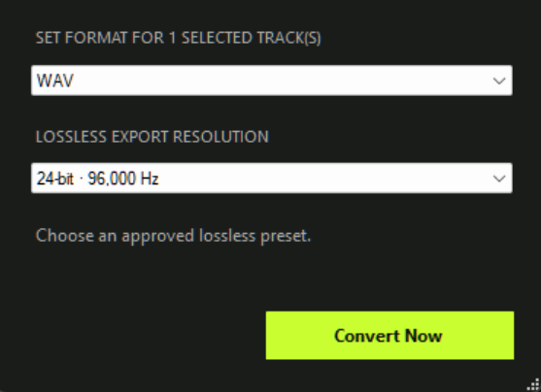Click the 24-bit · 96,000 Hz value text
This screenshot has width=541, height=392.
pyautogui.click(x=98, y=179)
